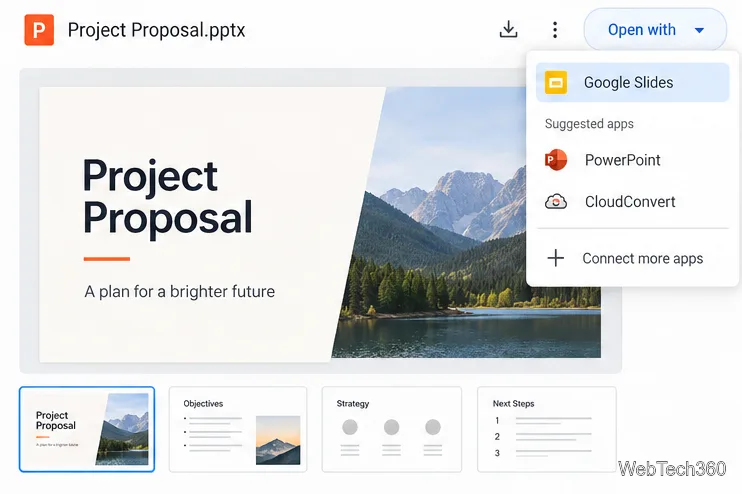The height and width of the screenshot is (494, 742).
Task: Click the orange PowerPoint file type icon
Action: tap(39, 30)
